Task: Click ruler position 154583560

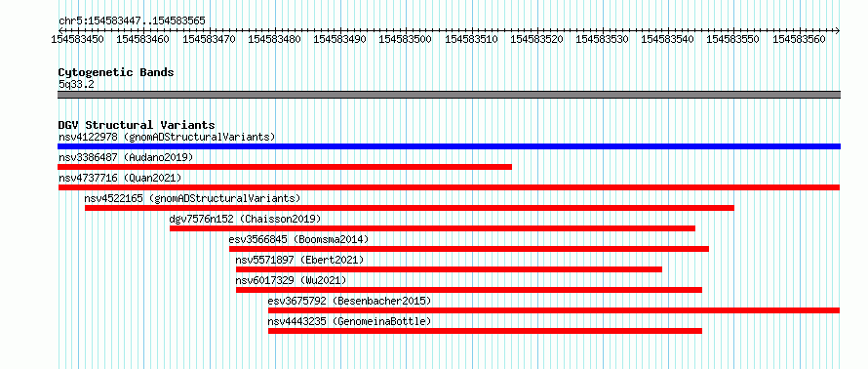Action: click(x=800, y=39)
